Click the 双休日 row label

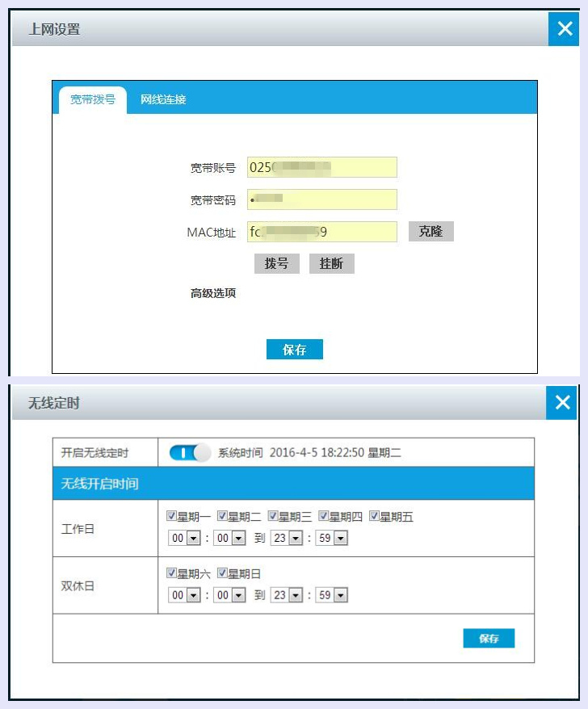[x=78, y=585]
